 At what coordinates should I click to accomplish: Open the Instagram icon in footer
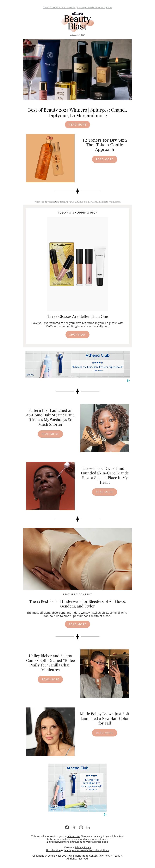(x=81, y=827)
